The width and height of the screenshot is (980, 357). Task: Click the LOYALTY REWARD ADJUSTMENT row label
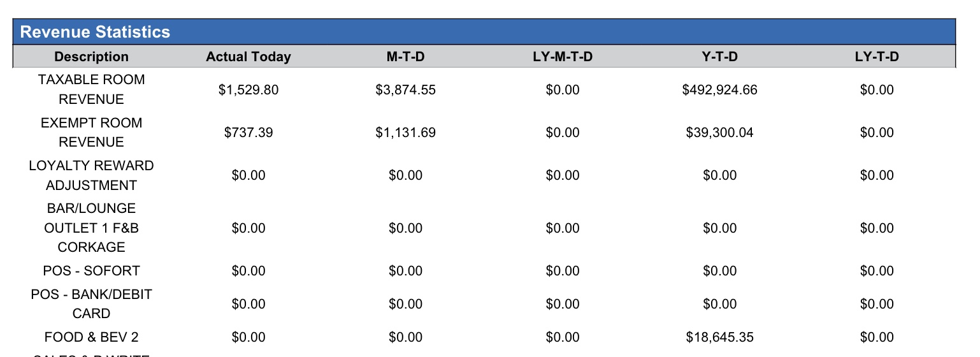(x=91, y=175)
